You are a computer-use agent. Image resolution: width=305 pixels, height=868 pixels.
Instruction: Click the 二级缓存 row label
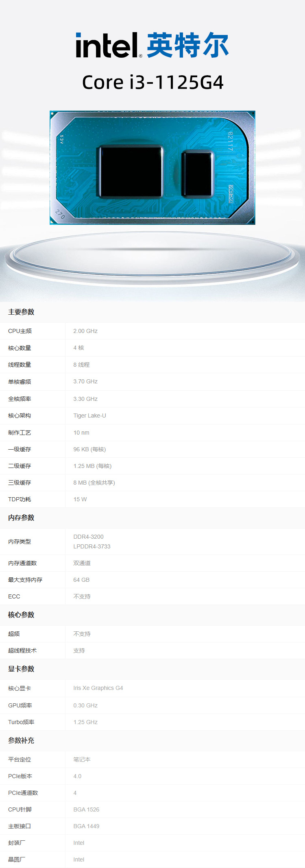(20, 466)
